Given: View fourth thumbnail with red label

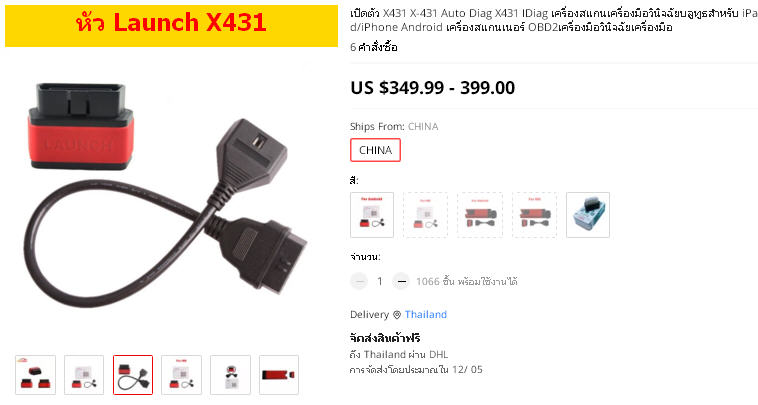Looking at the screenshot, I should click(x=182, y=375).
